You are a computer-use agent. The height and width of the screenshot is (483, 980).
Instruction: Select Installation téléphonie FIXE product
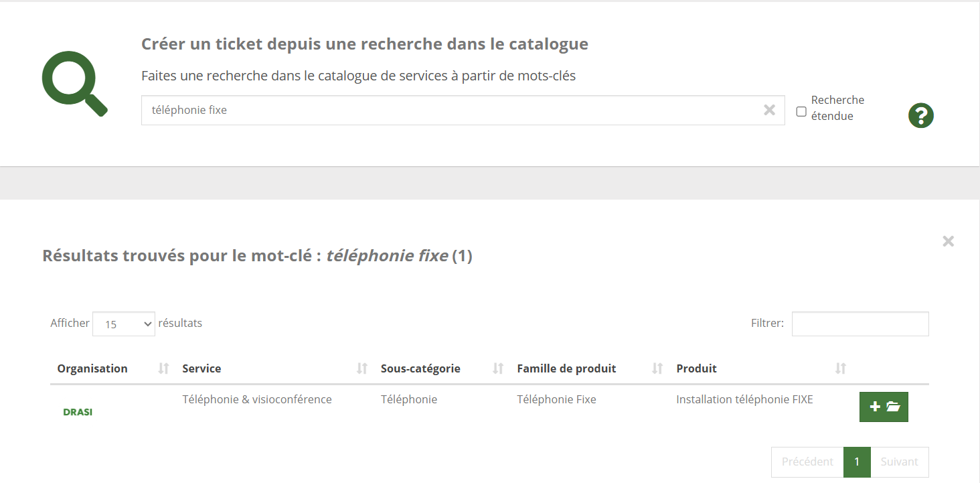pyautogui.click(x=744, y=399)
